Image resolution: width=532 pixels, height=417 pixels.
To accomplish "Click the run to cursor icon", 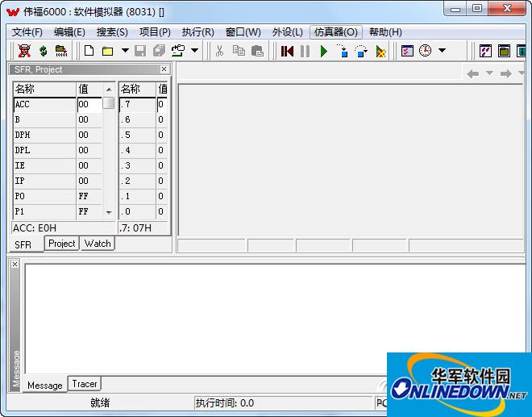I will click(380, 52).
